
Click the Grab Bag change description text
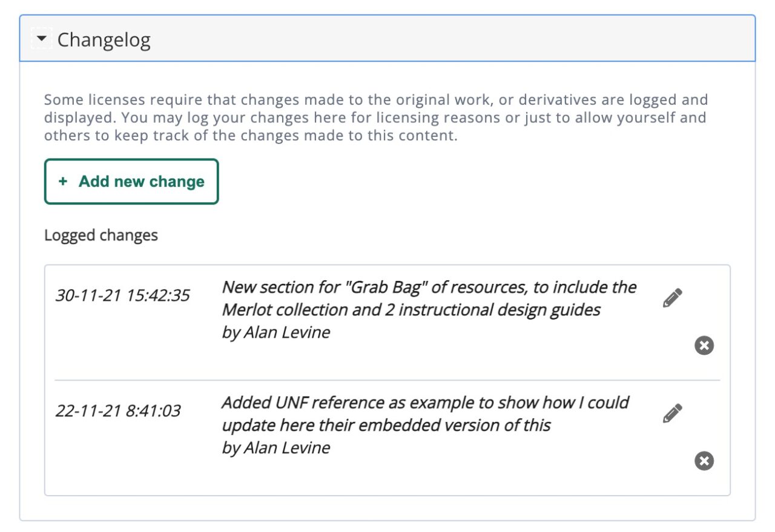pos(429,298)
